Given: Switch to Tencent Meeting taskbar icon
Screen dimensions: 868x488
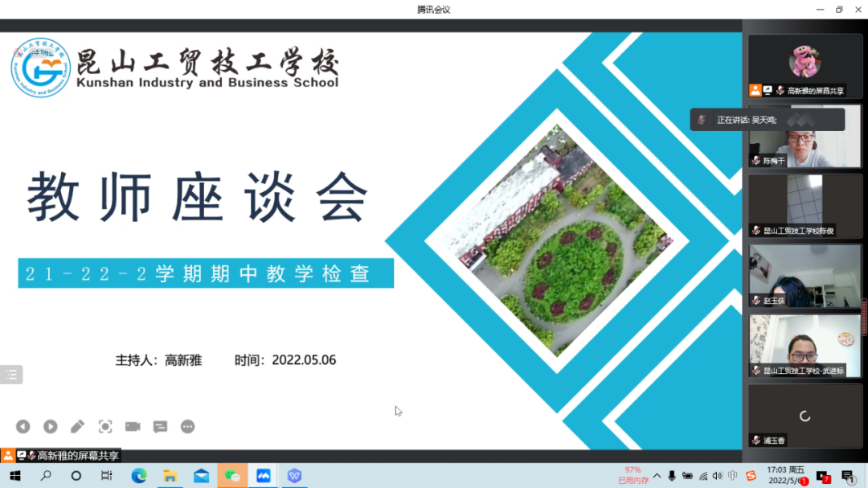Looking at the screenshot, I should (264, 476).
